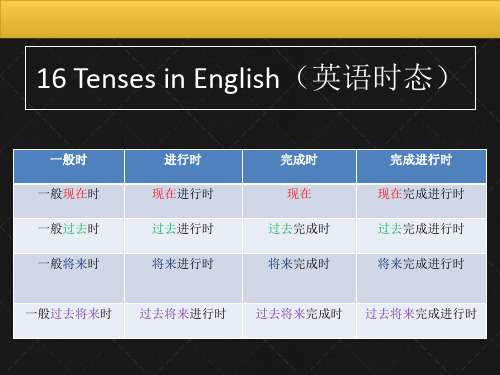Click the cell 过去完成进行时
Image resolution: width=500 pixels, height=375 pixels.
[421, 236]
